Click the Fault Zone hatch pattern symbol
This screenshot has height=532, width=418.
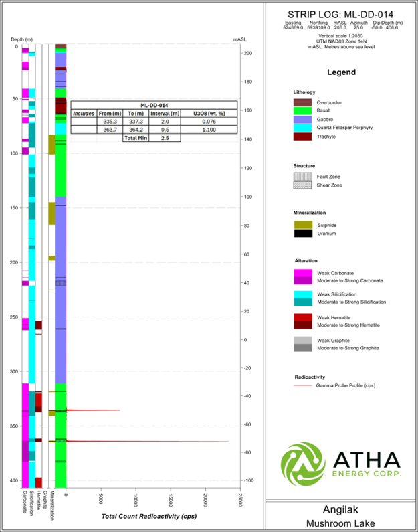(x=302, y=176)
